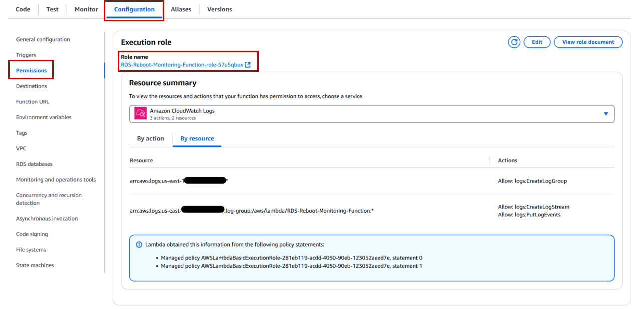The image size is (644, 309).
Task: Click the external link icon after role name
Action: [248, 65]
